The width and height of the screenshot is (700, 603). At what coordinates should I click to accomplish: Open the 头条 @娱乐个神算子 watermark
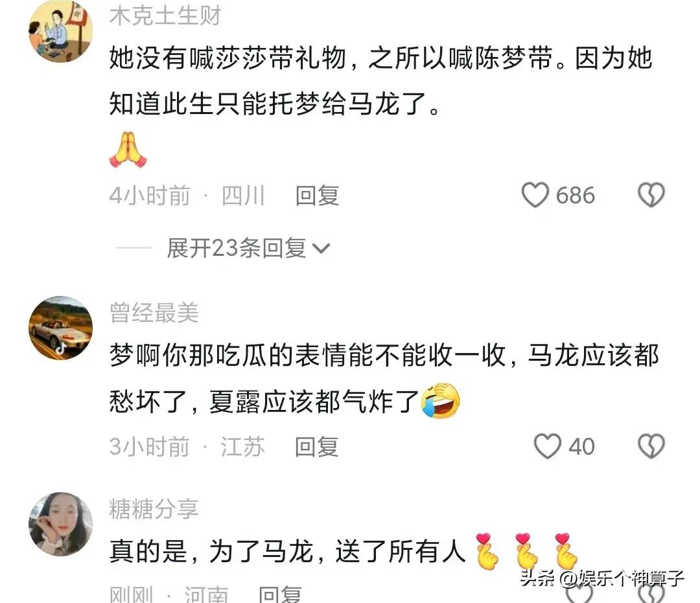(602, 578)
